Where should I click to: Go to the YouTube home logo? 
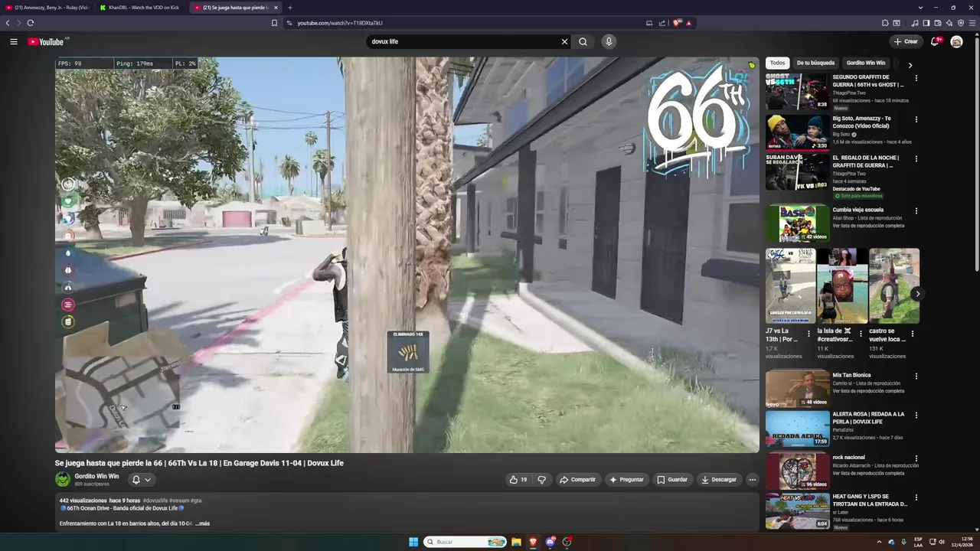pyautogui.click(x=46, y=42)
